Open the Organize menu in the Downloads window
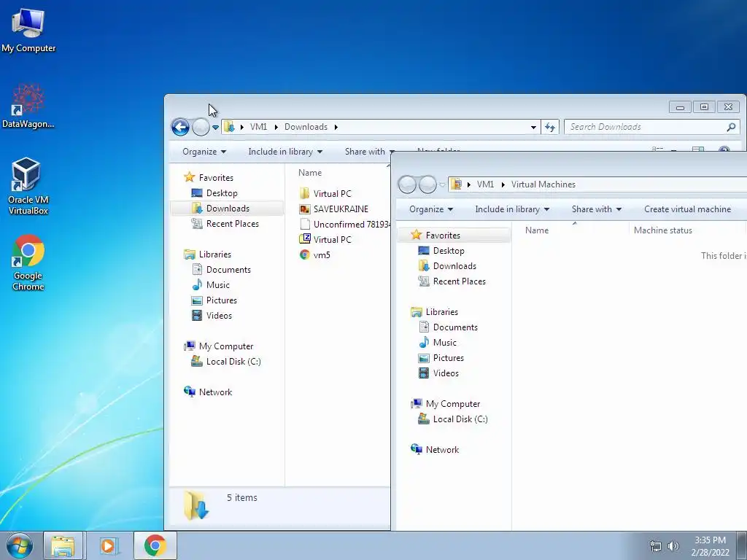 point(204,152)
